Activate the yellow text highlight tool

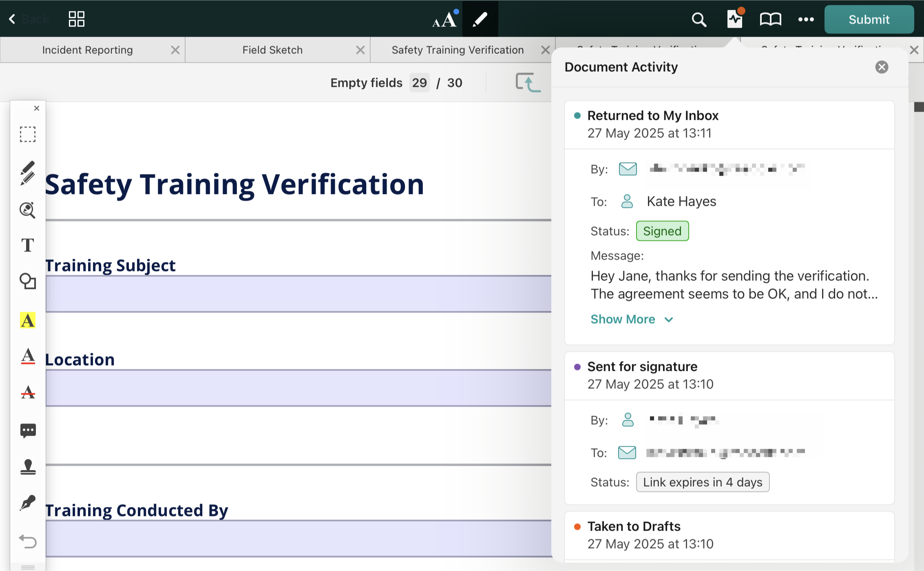(28, 320)
